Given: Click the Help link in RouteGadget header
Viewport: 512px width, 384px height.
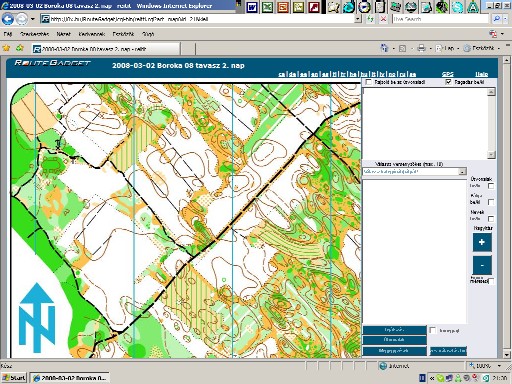Looking at the screenshot, I should click(x=482, y=74).
